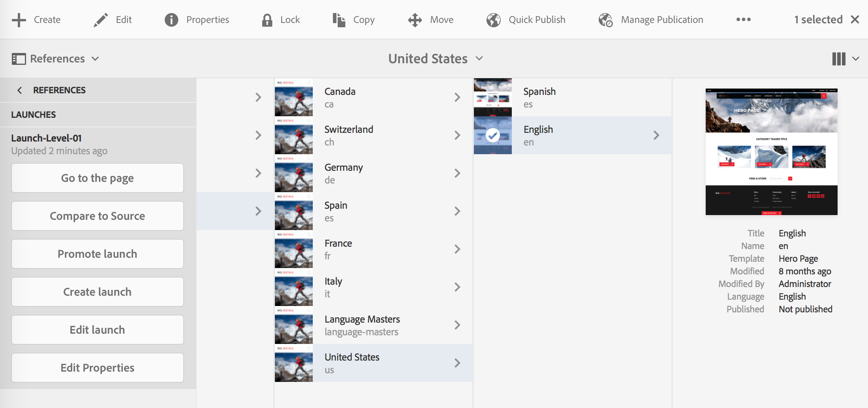Click the Copy documents icon

coord(339,20)
